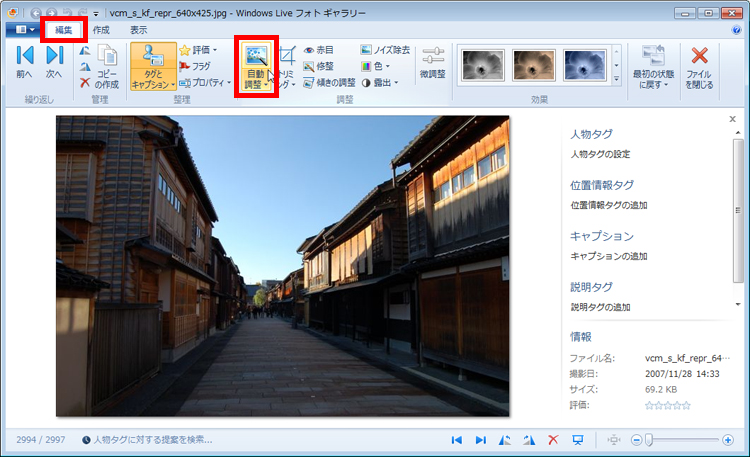Fix red eye with 赤目
Viewport: 750px width, 457px height.
point(319,50)
